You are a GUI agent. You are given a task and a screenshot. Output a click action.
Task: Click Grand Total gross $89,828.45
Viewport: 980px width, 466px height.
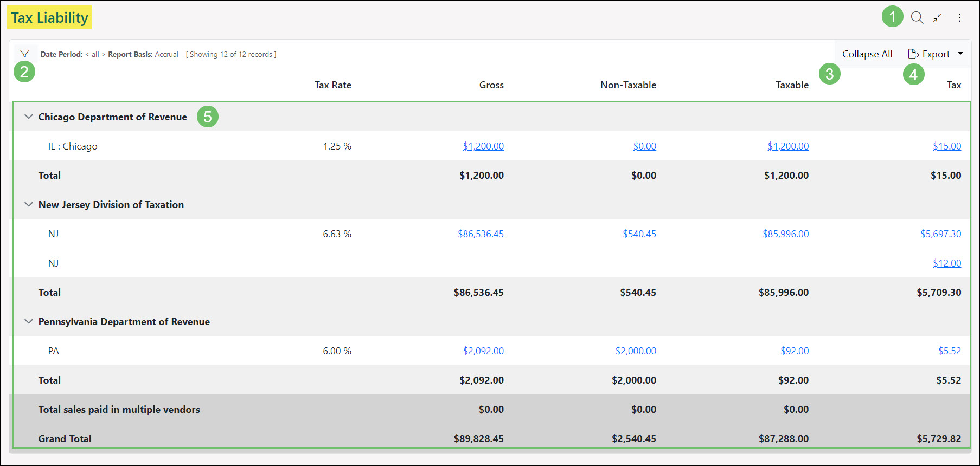478,438
